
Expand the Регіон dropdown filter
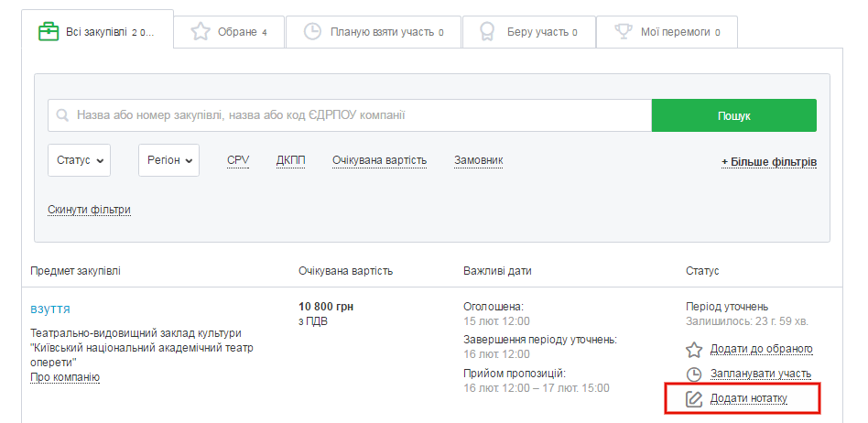168,160
